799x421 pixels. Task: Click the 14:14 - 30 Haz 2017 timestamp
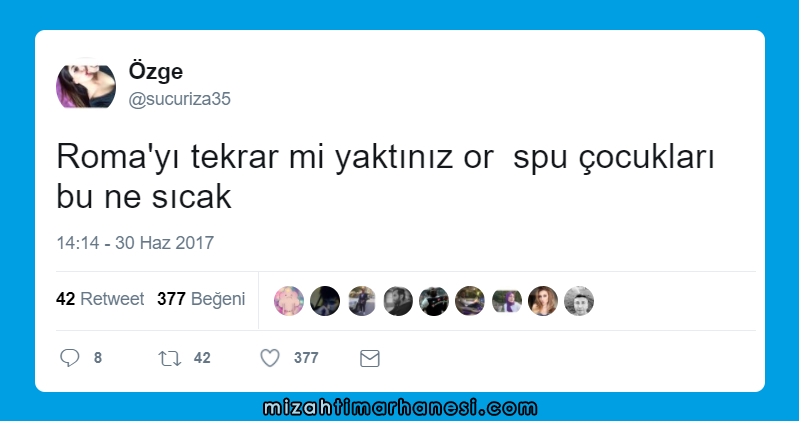[x=135, y=243]
